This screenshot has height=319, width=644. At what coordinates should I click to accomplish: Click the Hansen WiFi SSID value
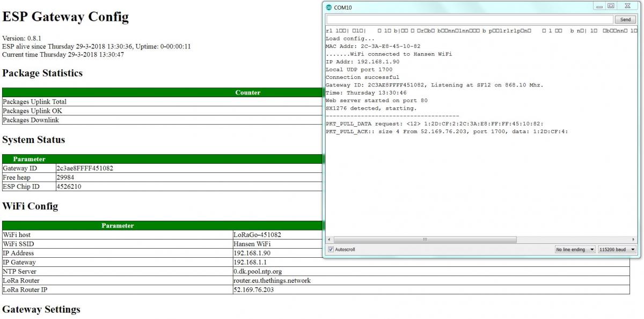(252, 244)
